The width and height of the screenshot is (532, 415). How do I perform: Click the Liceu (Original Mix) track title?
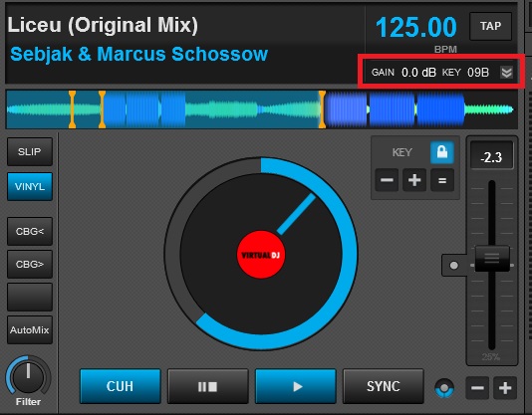[x=103, y=25]
